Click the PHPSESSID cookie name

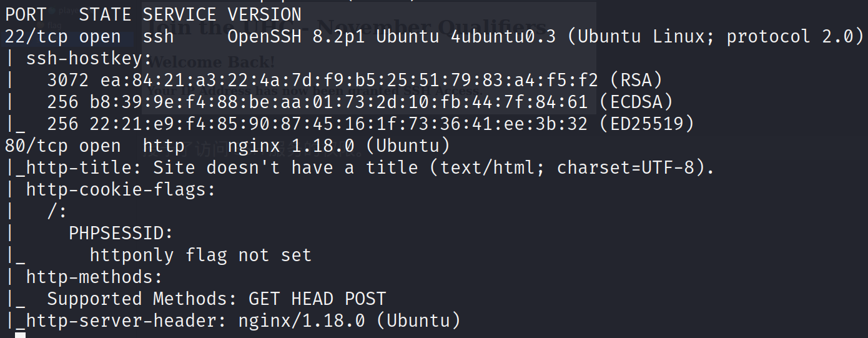[121, 233]
